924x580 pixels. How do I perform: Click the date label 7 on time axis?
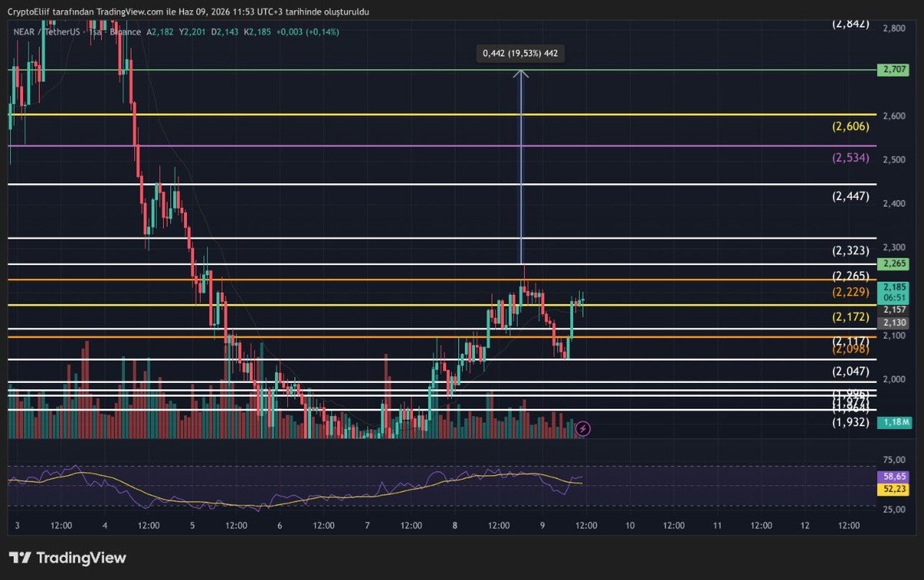(x=367, y=525)
